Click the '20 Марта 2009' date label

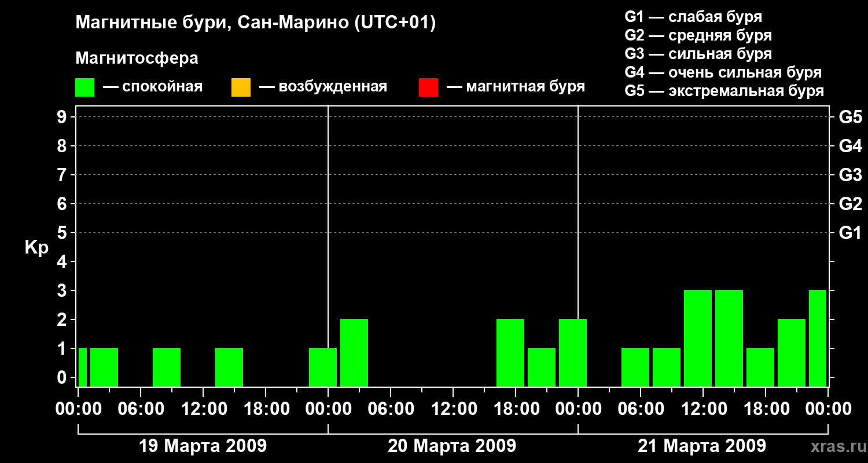click(x=452, y=446)
